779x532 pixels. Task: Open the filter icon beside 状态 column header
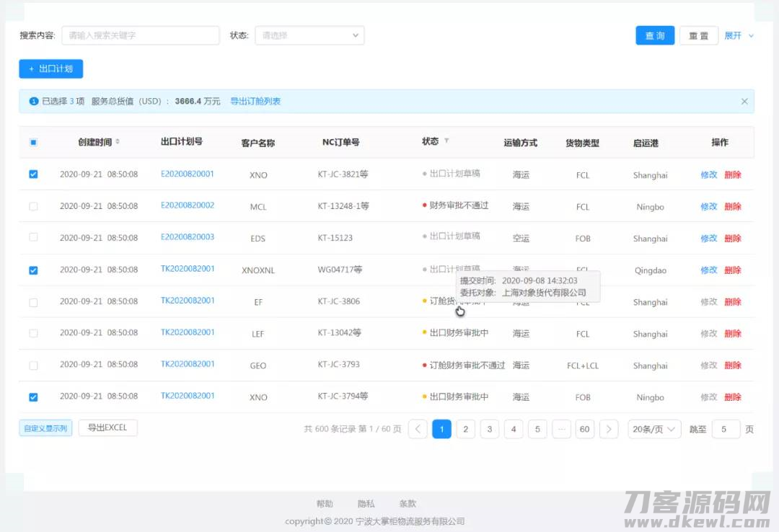coord(446,141)
